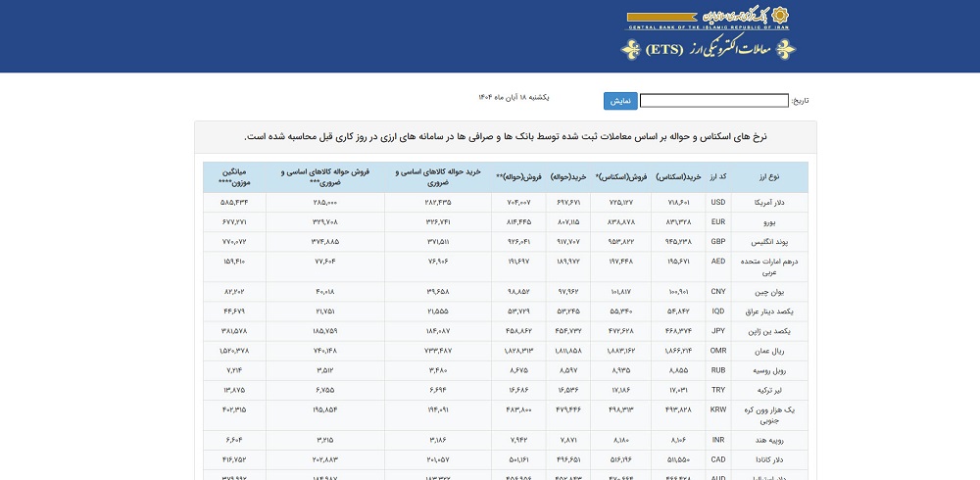
Task: Click the تاریخ date input field
Action: click(714, 101)
